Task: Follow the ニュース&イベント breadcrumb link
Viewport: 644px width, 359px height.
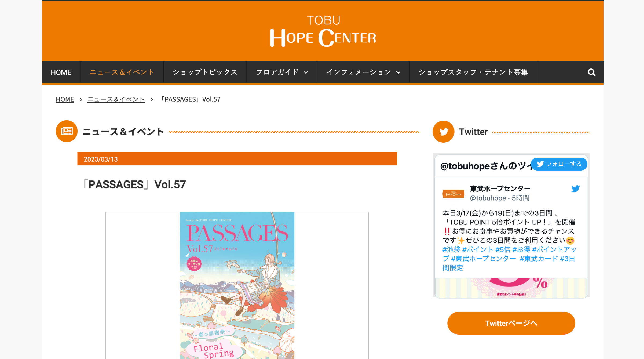Action: [116, 99]
